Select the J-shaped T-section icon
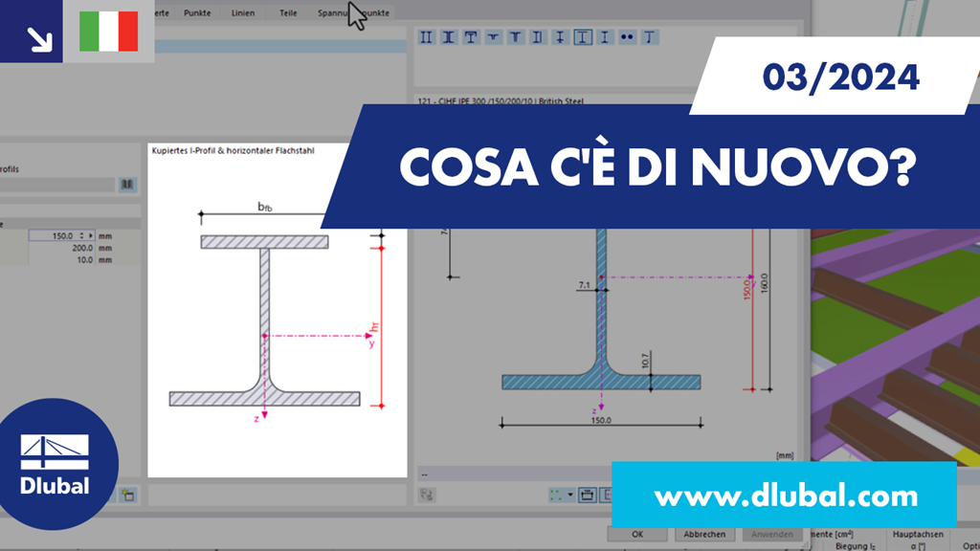Screen dimensions: 980x551 pos(650,37)
